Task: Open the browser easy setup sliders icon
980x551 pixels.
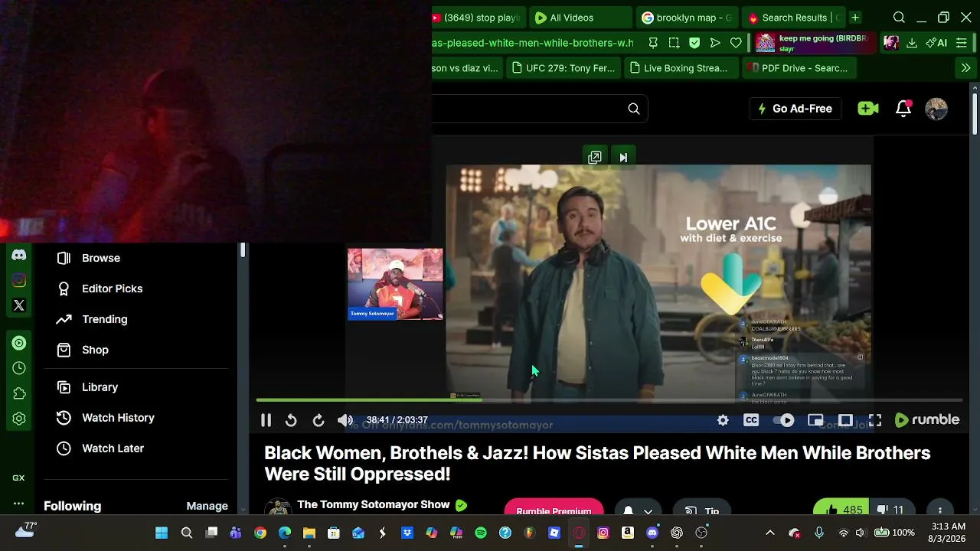Action: 962,43
